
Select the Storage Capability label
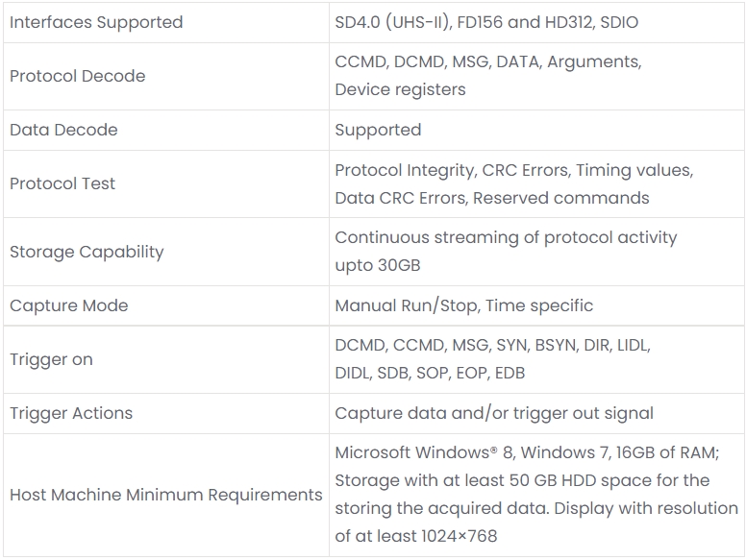(87, 252)
